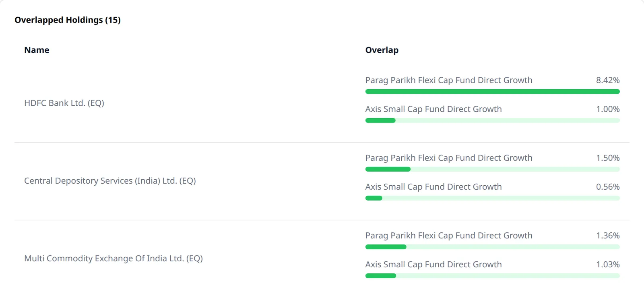The height and width of the screenshot is (289, 644).
Task: Click the 8.42% overlap progress bar
Action: point(492,92)
